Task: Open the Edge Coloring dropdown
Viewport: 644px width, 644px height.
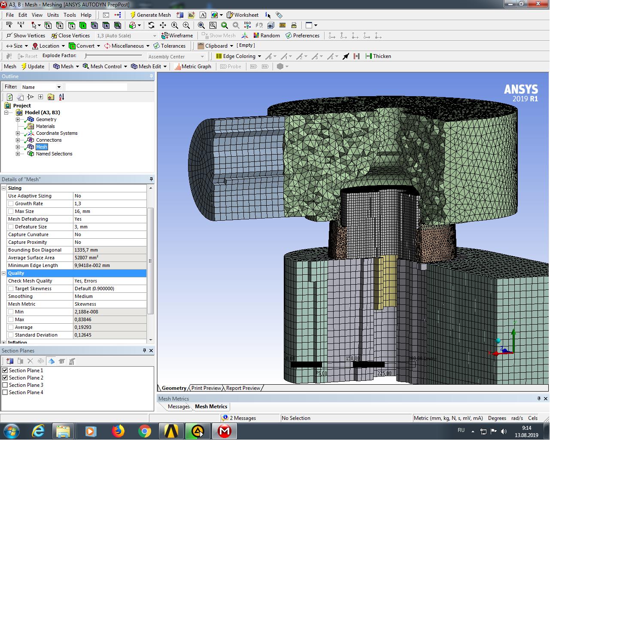Action: click(x=238, y=56)
